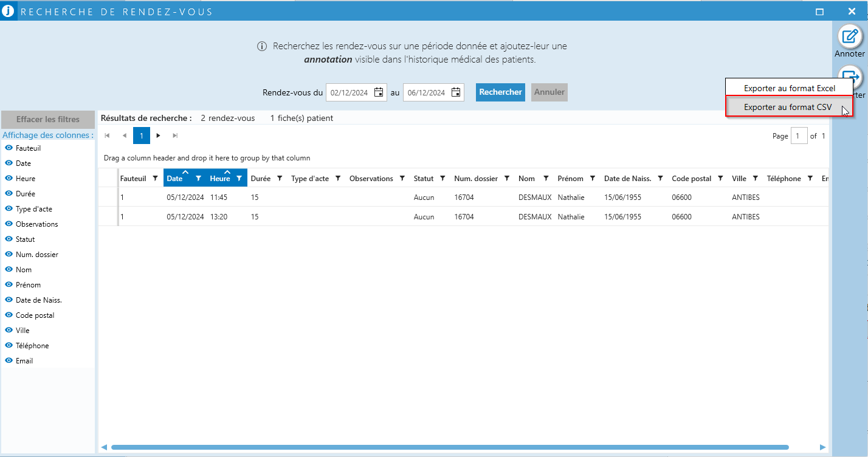The width and height of the screenshot is (868, 457).
Task: Open filter for Fauteuil column
Action: pos(155,179)
